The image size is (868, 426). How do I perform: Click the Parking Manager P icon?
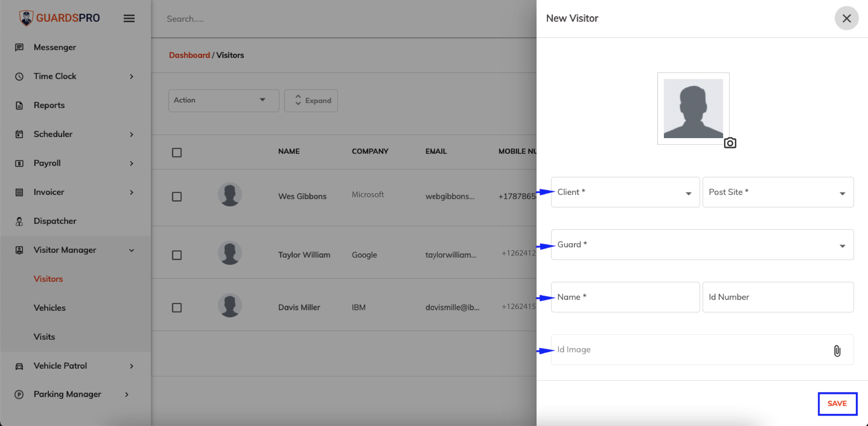pyautogui.click(x=19, y=394)
